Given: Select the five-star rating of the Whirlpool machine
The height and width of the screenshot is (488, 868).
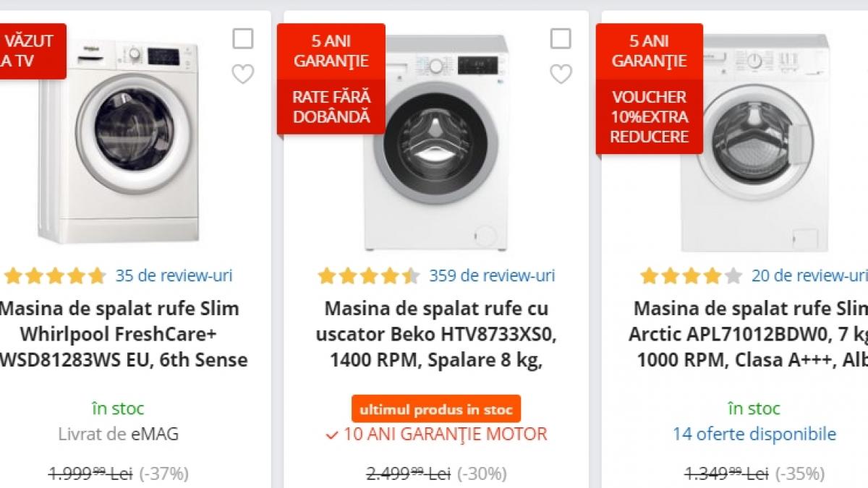Looking at the screenshot, I should tap(54, 275).
